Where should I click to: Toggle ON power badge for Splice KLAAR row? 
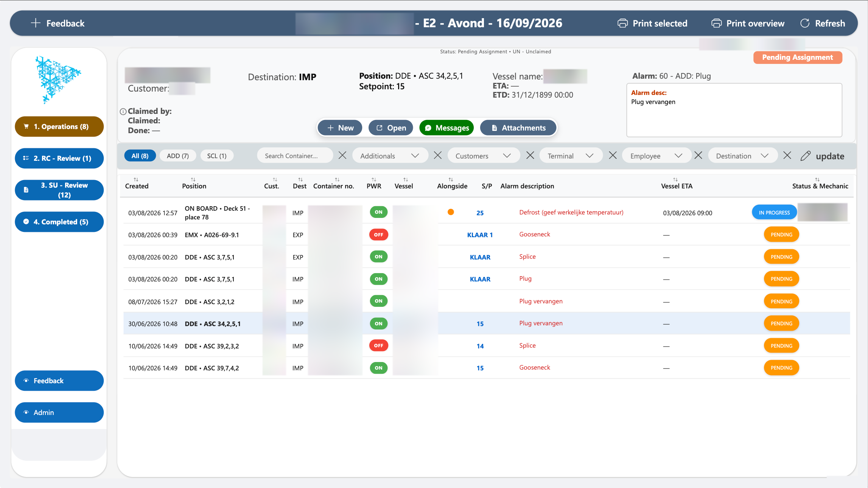click(379, 256)
